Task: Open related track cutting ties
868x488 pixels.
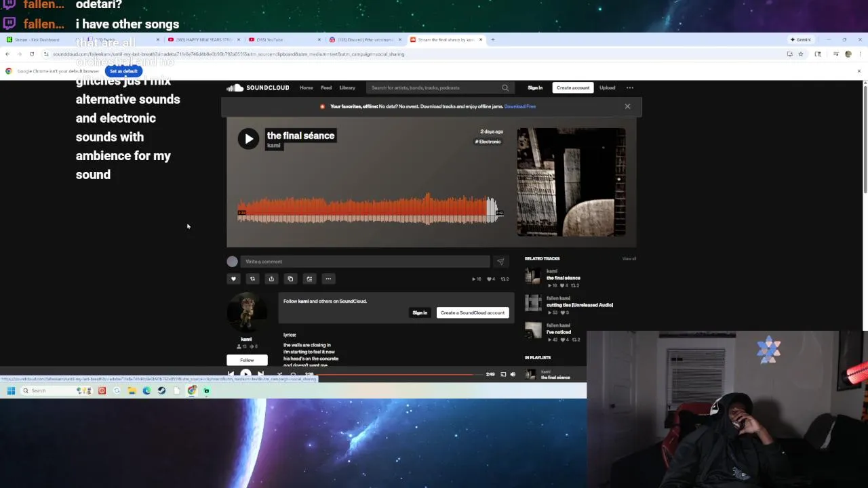Action: click(x=580, y=305)
